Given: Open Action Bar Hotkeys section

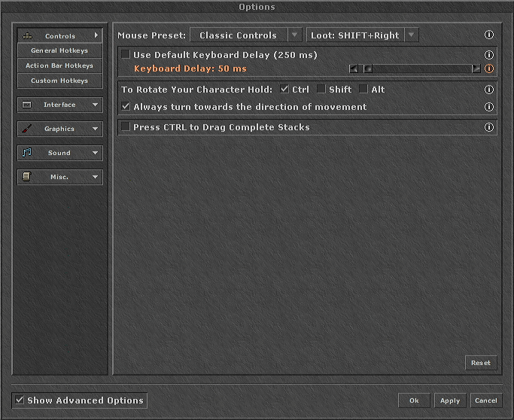Looking at the screenshot, I should (x=59, y=65).
